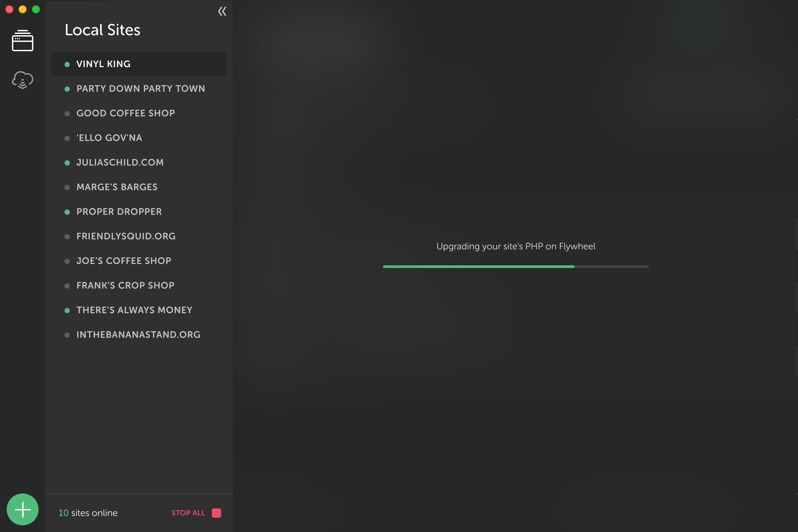Viewport: 798px width, 532px height.
Task: Click the cloud deploy icon in sidebar
Action: (x=22, y=80)
